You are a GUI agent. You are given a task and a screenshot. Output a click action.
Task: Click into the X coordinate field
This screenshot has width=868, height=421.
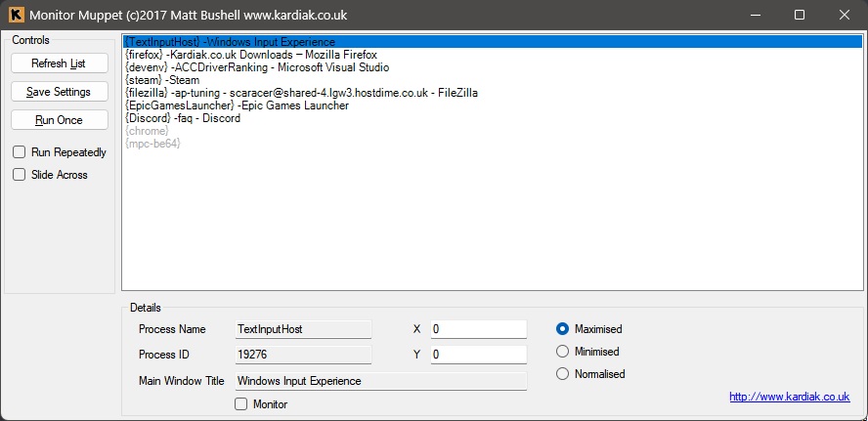tap(479, 329)
